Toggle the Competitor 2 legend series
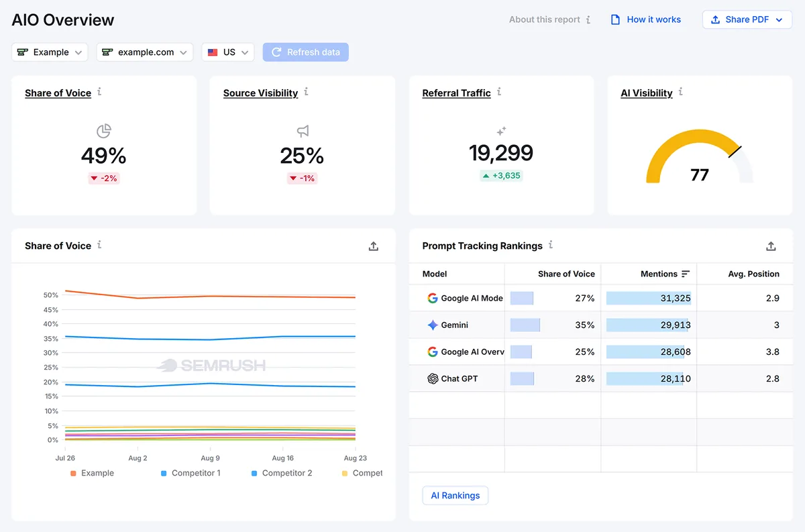 click(x=282, y=473)
